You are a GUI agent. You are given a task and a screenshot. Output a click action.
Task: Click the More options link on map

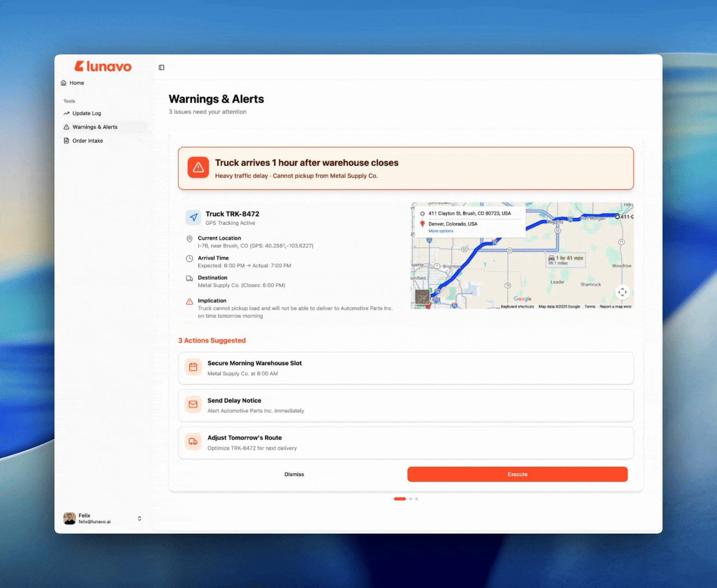click(441, 231)
